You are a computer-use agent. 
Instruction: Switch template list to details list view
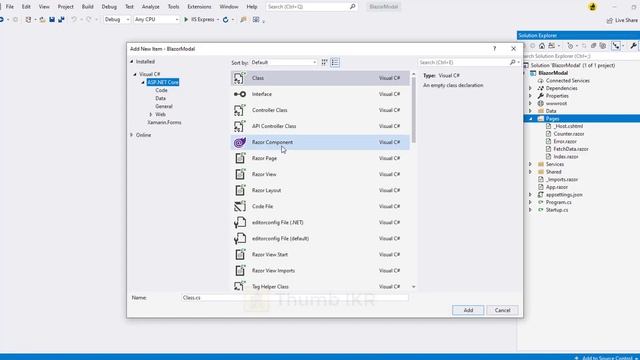click(335, 62)
